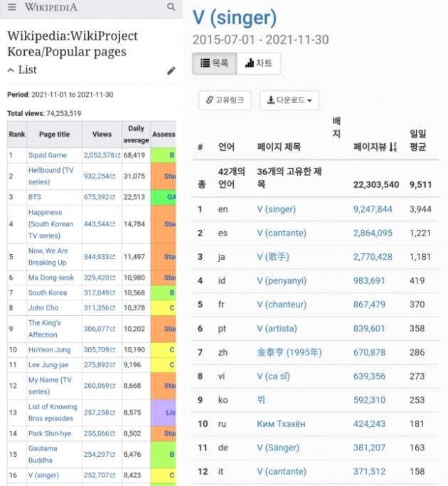Screen dimensions: 448x486
Task: Open the Japanese V (歌手) link
Action: point(273,257)
